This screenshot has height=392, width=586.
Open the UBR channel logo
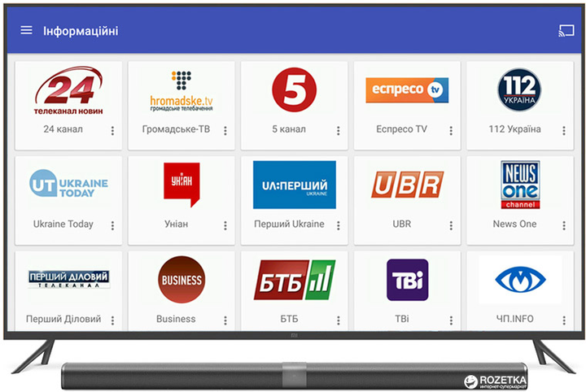coord(408,185)
